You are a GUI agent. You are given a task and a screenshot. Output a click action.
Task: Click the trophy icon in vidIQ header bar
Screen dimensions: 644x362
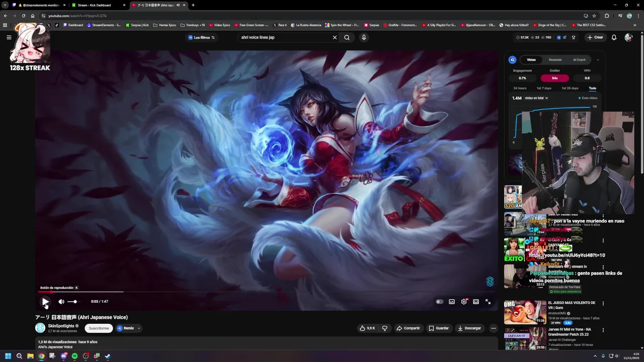tap(573, 37)
